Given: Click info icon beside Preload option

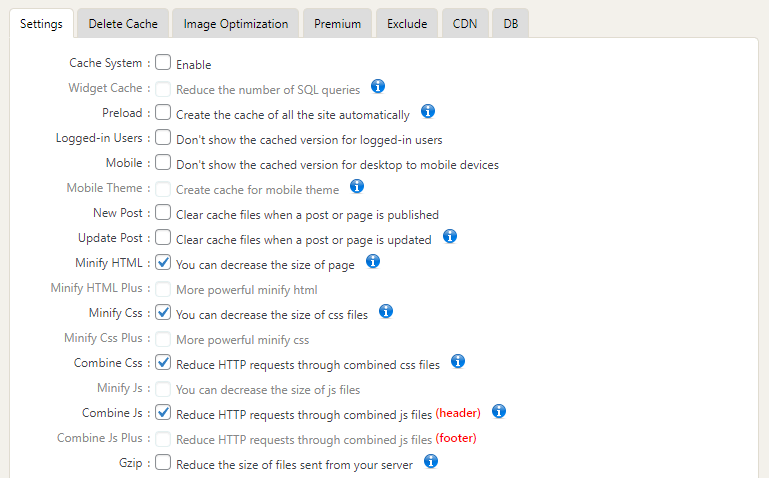Looking at the screenshot, I should [x=428, y=112].
